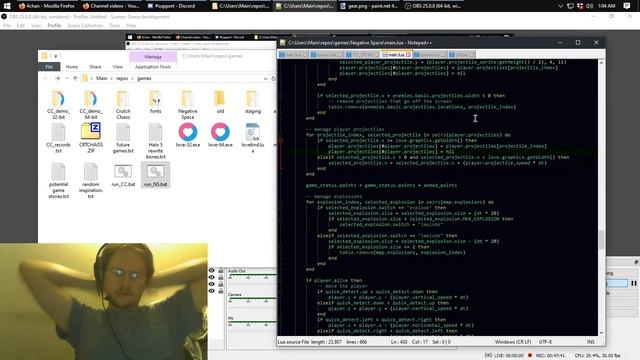Switch to the Home ribbon tab
This screenshot has width=640, height=360.
(x=72, y=67)
